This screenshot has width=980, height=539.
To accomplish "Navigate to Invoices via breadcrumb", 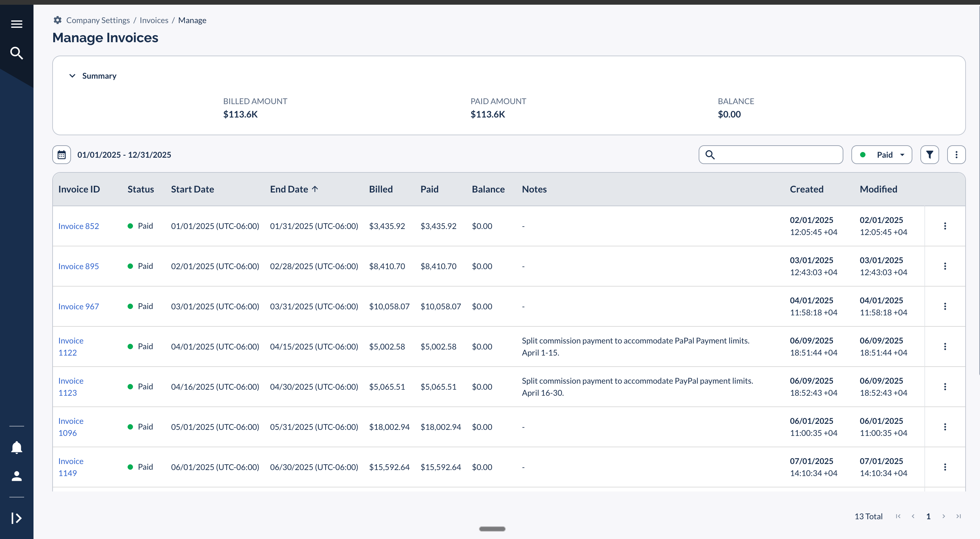I will click(154, 20).
